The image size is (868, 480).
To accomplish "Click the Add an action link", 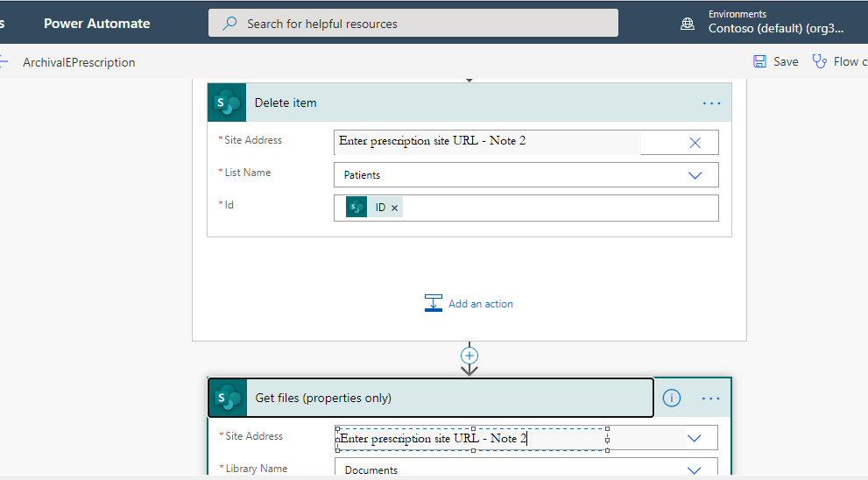I will [481, 303].
